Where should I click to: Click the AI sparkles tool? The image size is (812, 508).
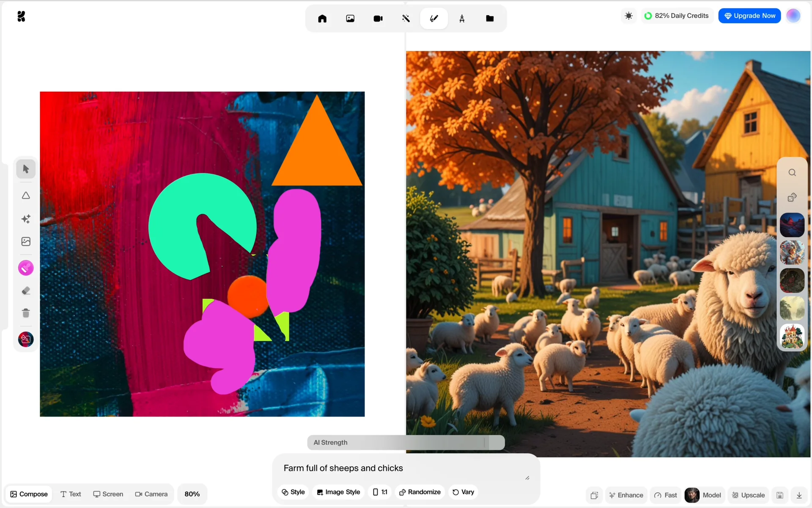click(26, 219)
